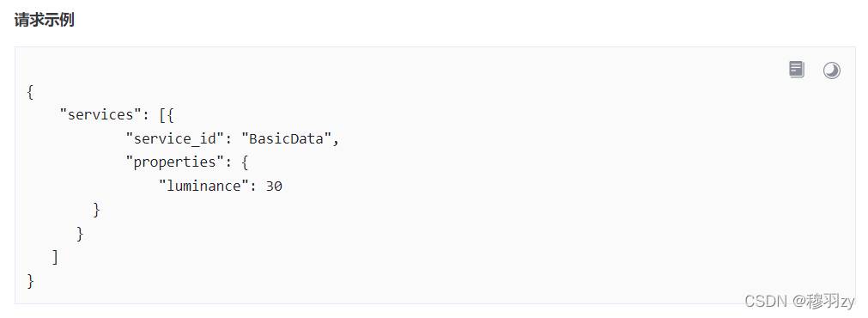Click the closing square bracket
This screenshot has width=868, height=318.
[x=55, y=258]
